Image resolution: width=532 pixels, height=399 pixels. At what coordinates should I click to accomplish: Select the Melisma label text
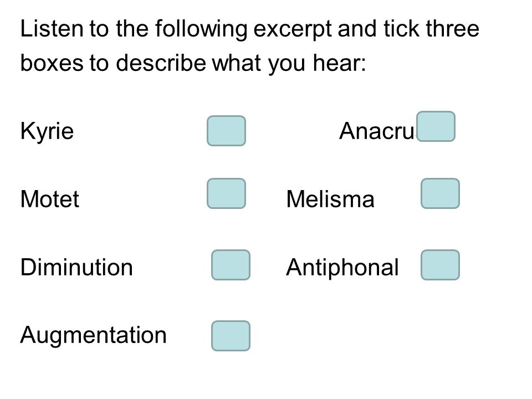(330, 199)
